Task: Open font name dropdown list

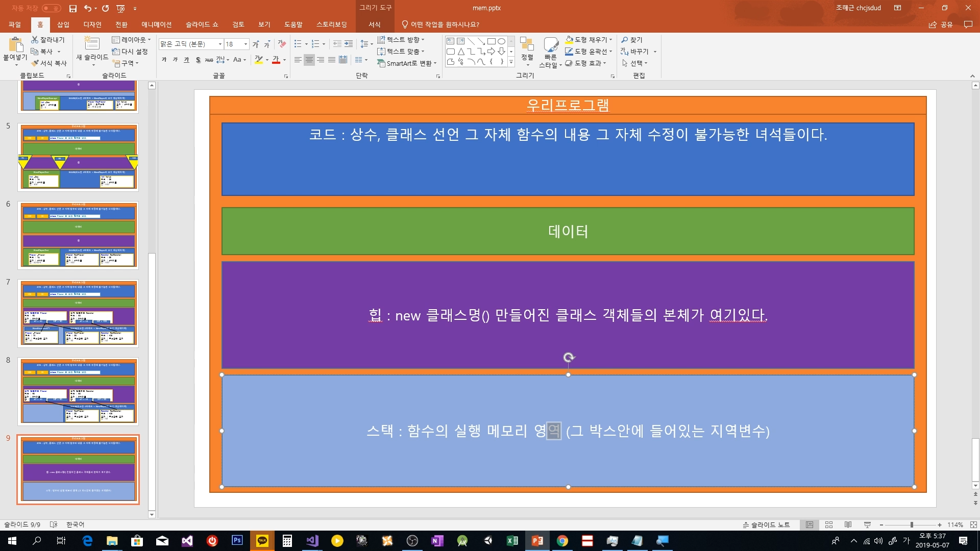Action: tap(220, 44)
